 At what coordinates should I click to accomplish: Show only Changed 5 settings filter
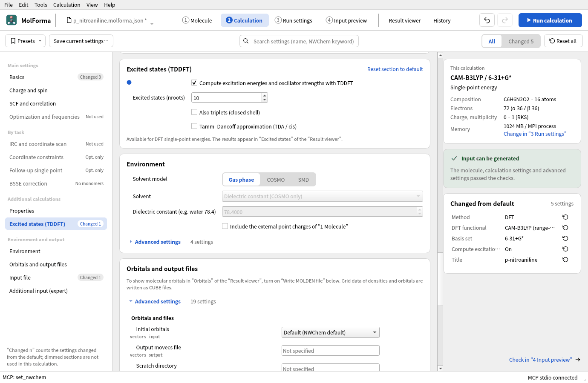(x=521, y=41)
